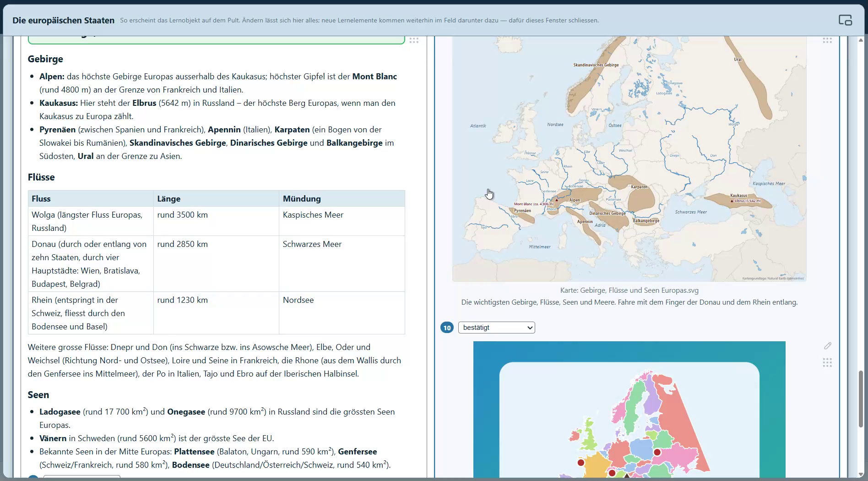Click the scrollbar down arrow
The image size is (868, 481).
click(861, 474)
